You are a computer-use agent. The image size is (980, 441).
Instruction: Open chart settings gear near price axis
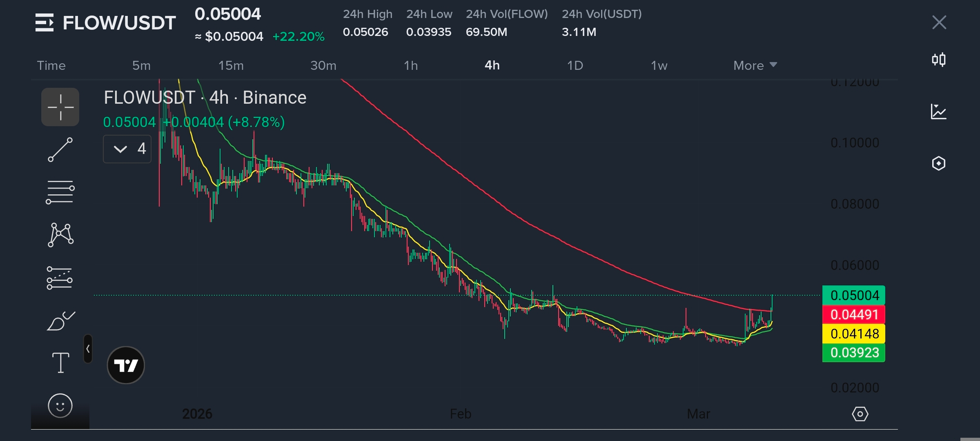[x=860, y=414]
